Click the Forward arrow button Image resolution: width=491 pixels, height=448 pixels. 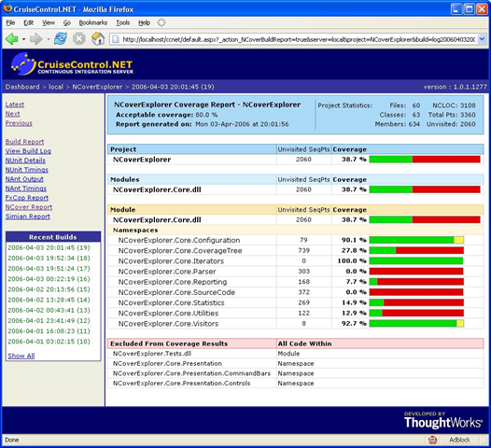tap(36, 39)
